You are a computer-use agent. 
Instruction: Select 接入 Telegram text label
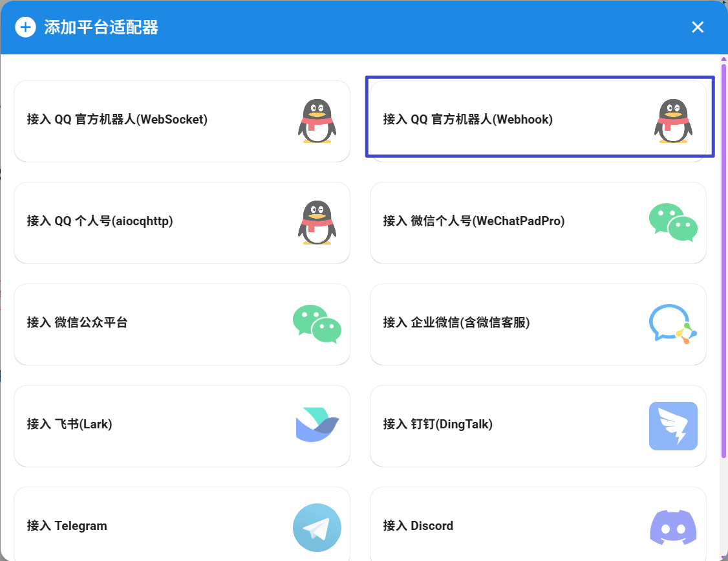(67, 526)
